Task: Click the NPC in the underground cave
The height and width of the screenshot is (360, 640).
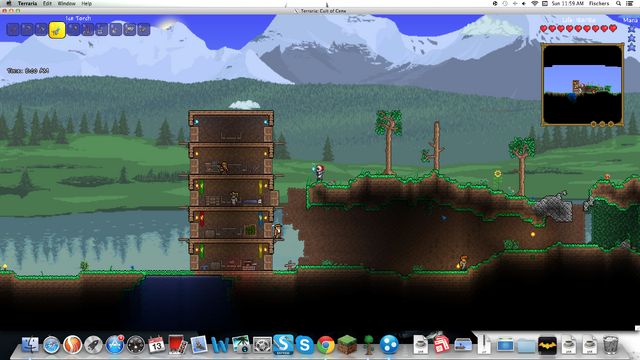Action: click(x=463, y=262)
